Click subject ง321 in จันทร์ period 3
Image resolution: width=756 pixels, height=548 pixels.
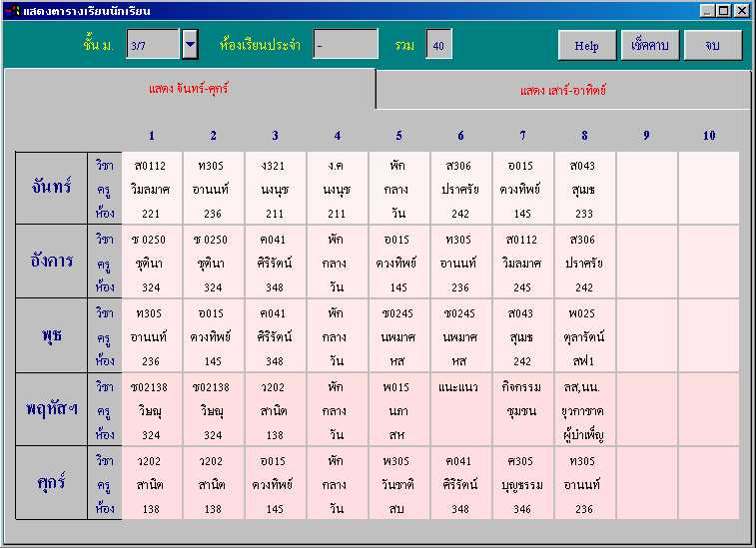tap(274, 166)
